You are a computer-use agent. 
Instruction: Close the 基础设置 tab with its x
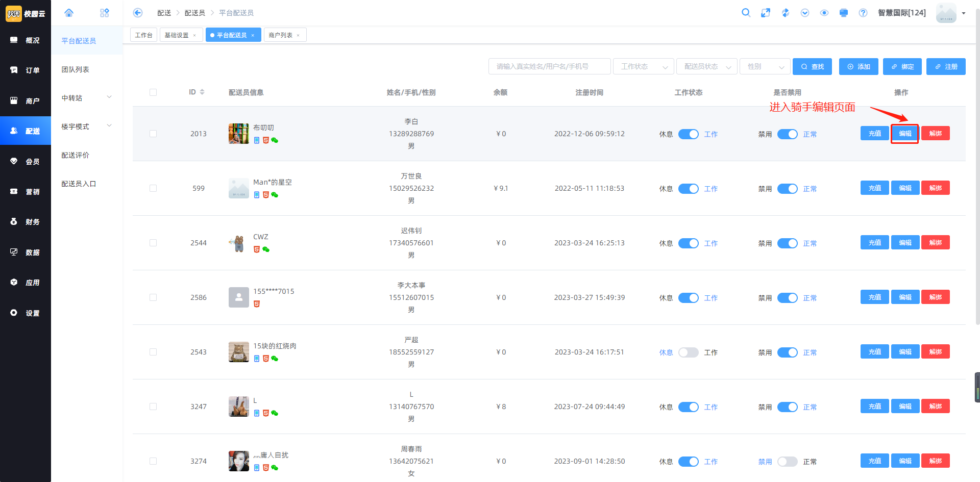[x=194, y=35]
